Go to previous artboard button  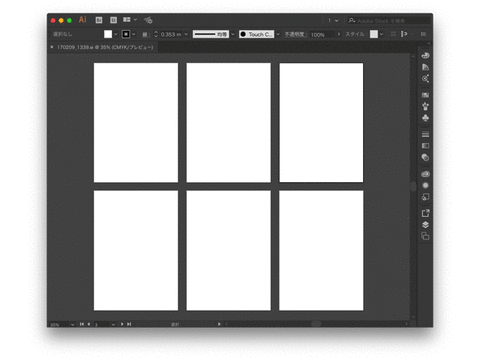pos(89,324)
